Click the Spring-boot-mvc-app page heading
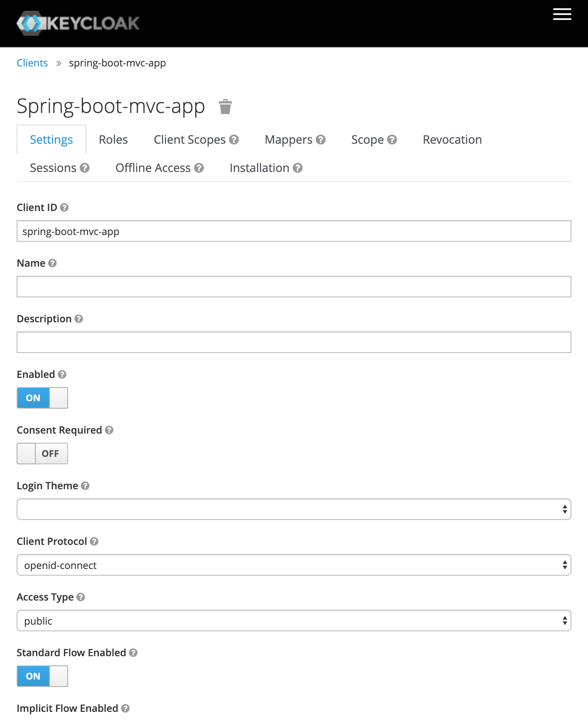The image size is (588, 721). [111, 106]
